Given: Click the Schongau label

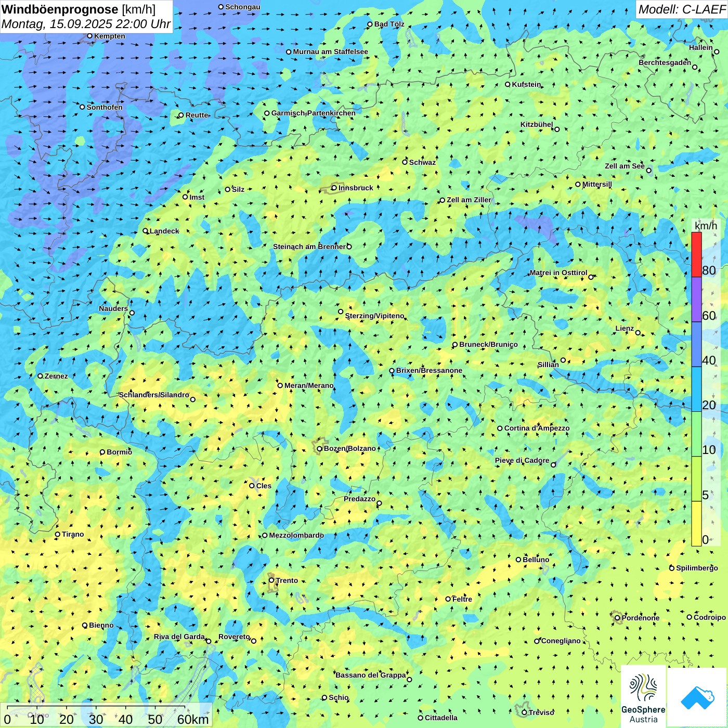Looking at the screenshot, I should [242, 7].
